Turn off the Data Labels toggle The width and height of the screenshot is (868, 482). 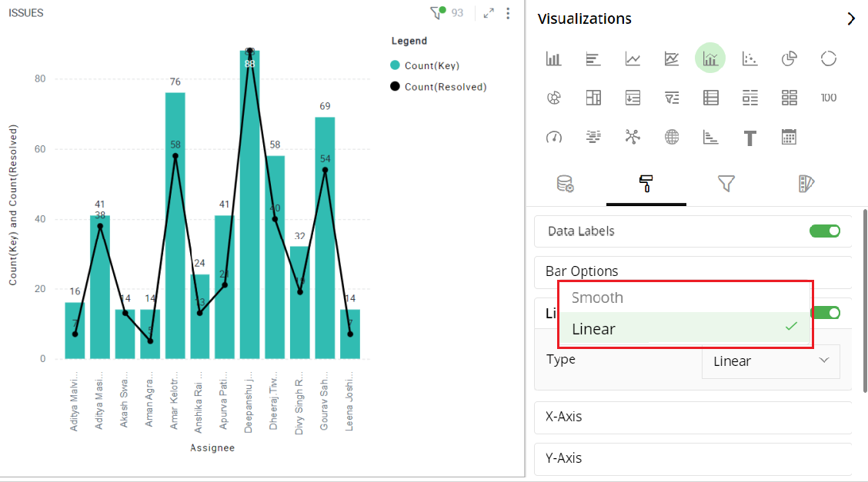pos(825,231)
